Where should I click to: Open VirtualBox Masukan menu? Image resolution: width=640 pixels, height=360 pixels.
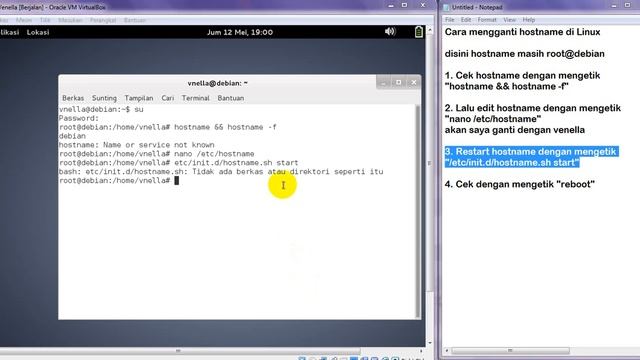pos(70,20)
